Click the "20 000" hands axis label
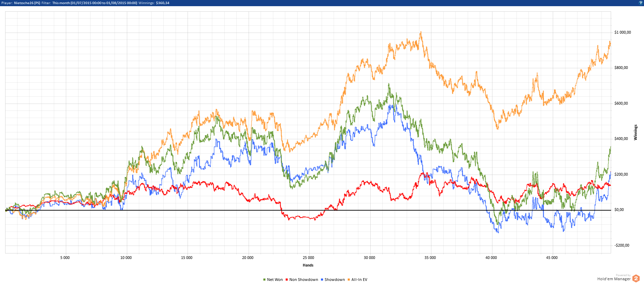Image resolution: width=644 pixels, height=284 pixels. click(x=248, y=258)
